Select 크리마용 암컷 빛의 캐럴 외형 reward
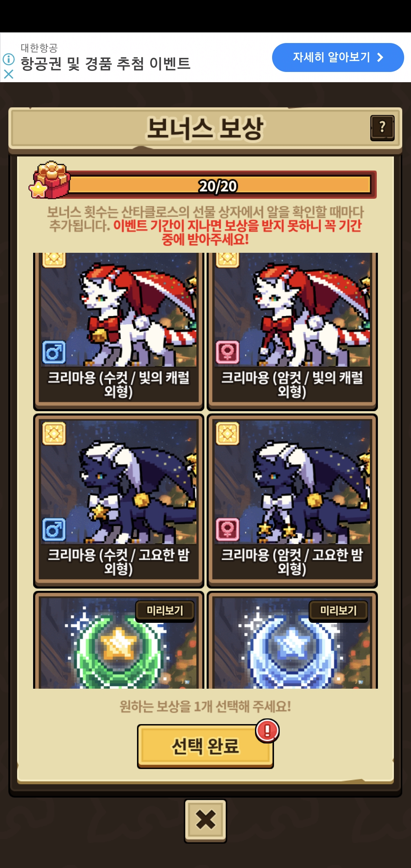This screenshot has width=411, height=868. pyautogui.click(x=292, y=331)
